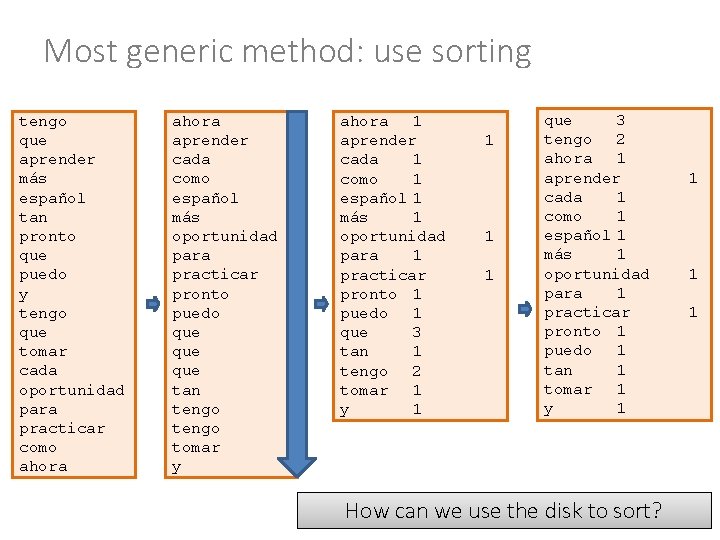Click the word 'español' in the first list
Image resolution: width=720 pixels, height=540 pixels.
click(x=52, y=198)
